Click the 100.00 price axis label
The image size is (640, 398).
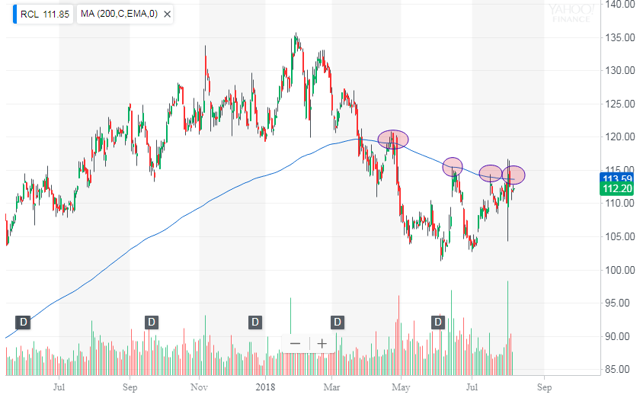620,270
